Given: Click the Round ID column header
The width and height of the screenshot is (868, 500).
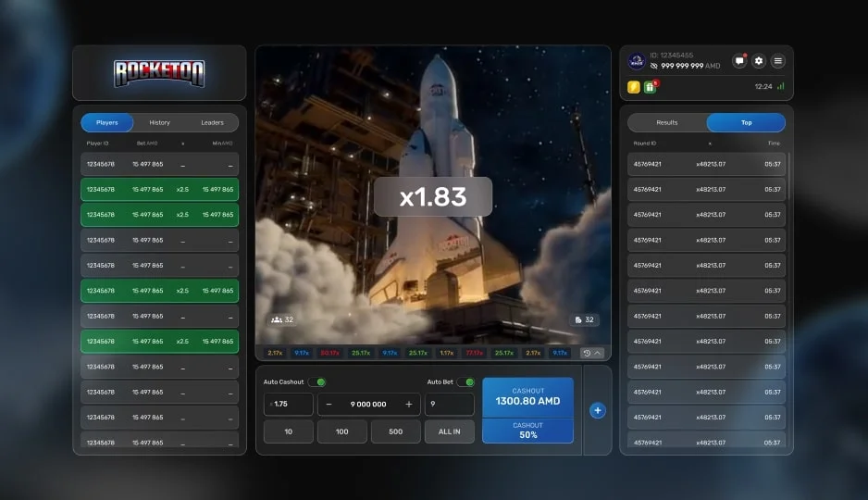Looking at the screenshot, I should click(x=645, y=144).
